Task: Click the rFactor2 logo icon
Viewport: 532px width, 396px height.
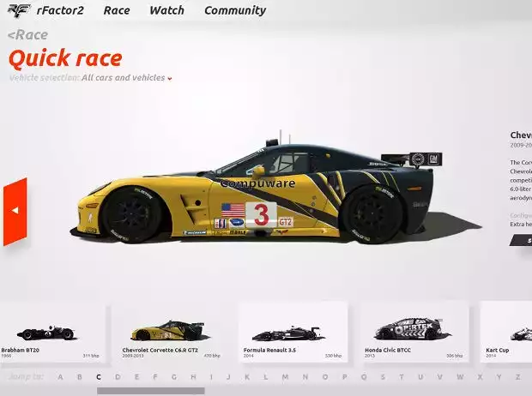Action: tap(19, 10)
